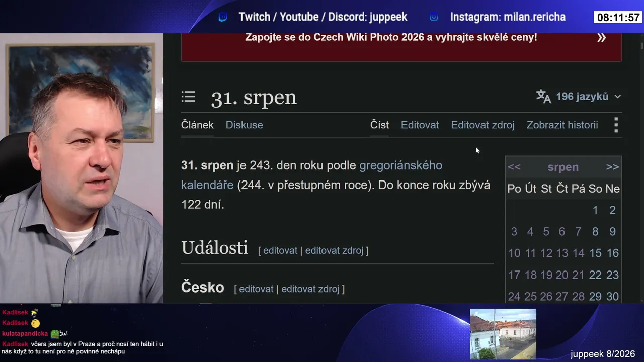The width and height of the screenshot is (644, 362).
Task: Open day 3 in the srpen calendar
Action: [514, 232]
